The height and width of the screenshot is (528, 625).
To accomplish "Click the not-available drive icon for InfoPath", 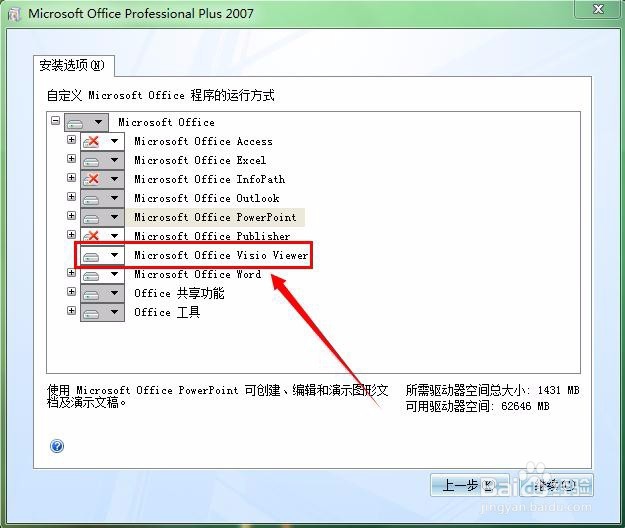I will (x=92, y=179).
